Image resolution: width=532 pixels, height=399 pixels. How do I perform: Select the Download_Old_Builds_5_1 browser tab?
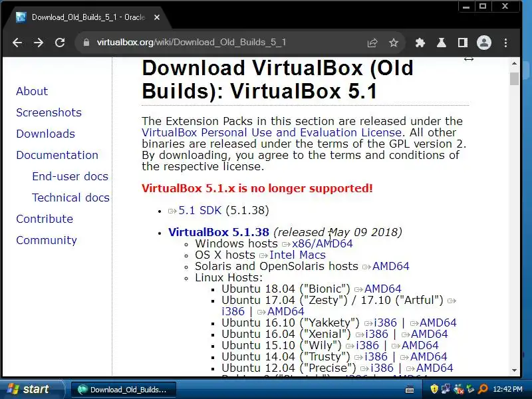[88, 17]
